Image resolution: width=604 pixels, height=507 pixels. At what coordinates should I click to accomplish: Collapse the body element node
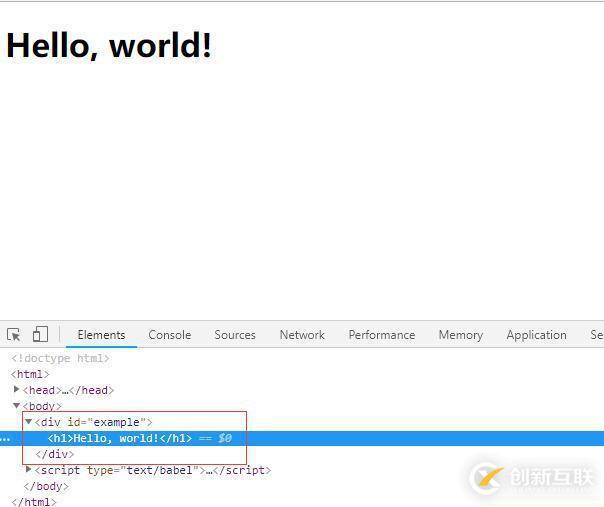point(17,406)
